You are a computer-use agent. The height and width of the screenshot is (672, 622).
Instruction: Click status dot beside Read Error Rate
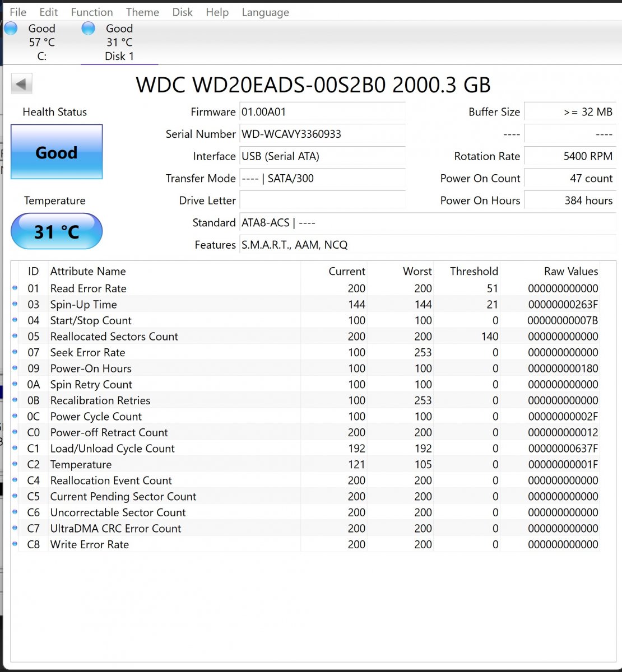pyautogui.click(x=15, y=288)
